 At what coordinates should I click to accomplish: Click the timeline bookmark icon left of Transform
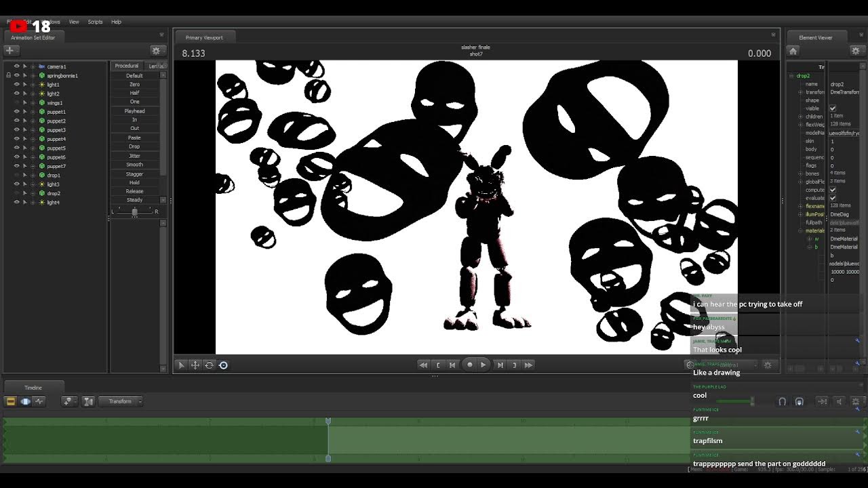(x=88, y=401)
